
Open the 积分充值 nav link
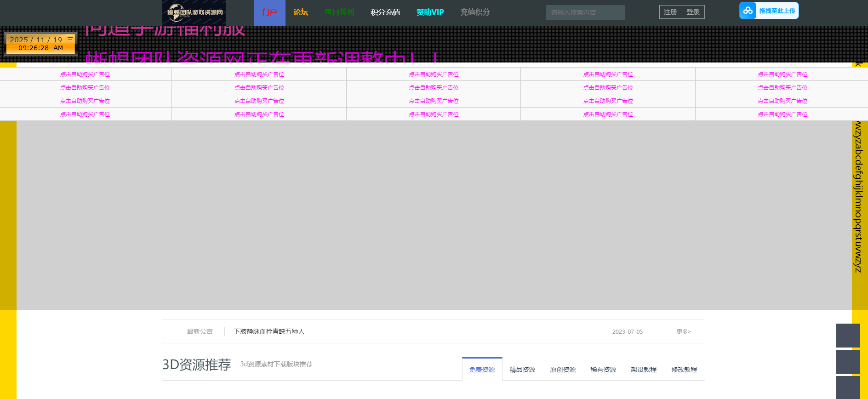[x=385, y=12]
